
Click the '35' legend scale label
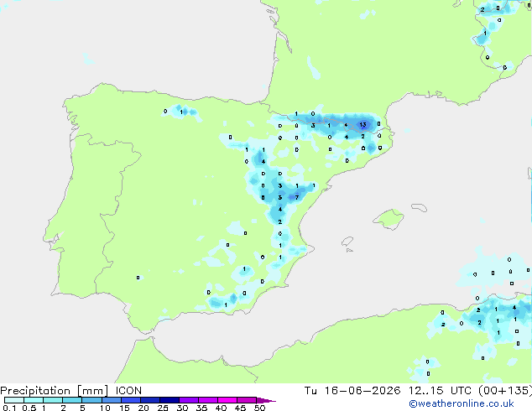coord(201,408)
